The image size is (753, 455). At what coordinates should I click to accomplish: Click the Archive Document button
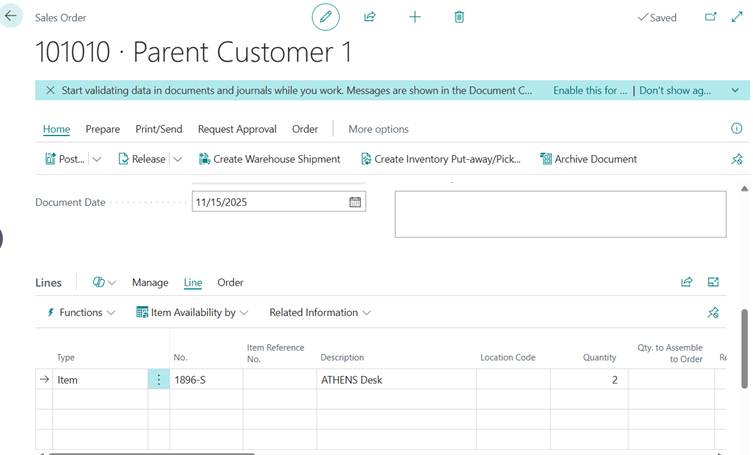(588, 159)
